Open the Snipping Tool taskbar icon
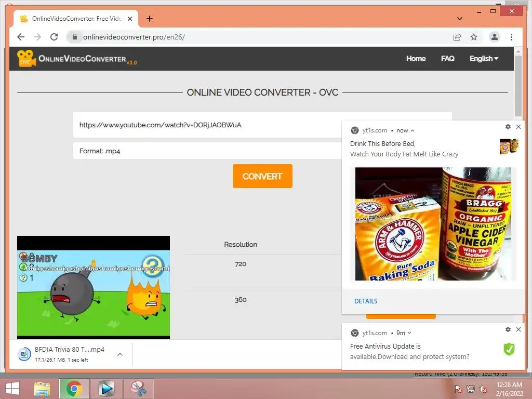This screenshot has height=399, width=532. (138, 389)
